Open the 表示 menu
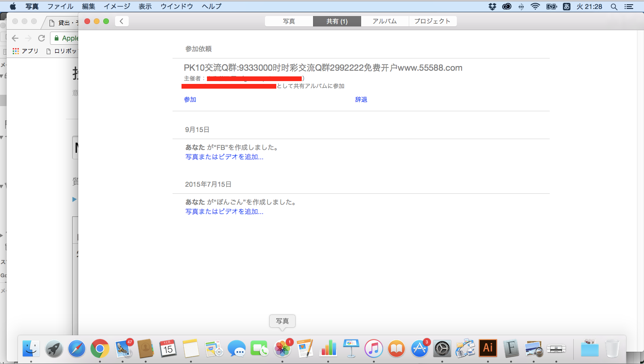The image size is (644, 364). (x=146, y=7)
